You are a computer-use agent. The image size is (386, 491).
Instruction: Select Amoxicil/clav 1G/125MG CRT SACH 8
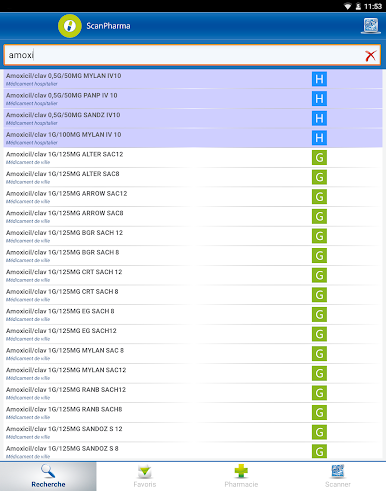point(193,295)
